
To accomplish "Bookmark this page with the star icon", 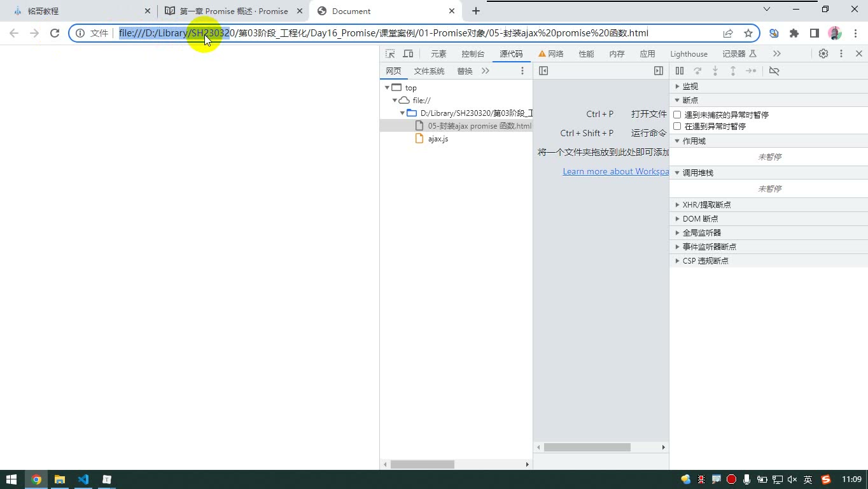I will (748, 33).
